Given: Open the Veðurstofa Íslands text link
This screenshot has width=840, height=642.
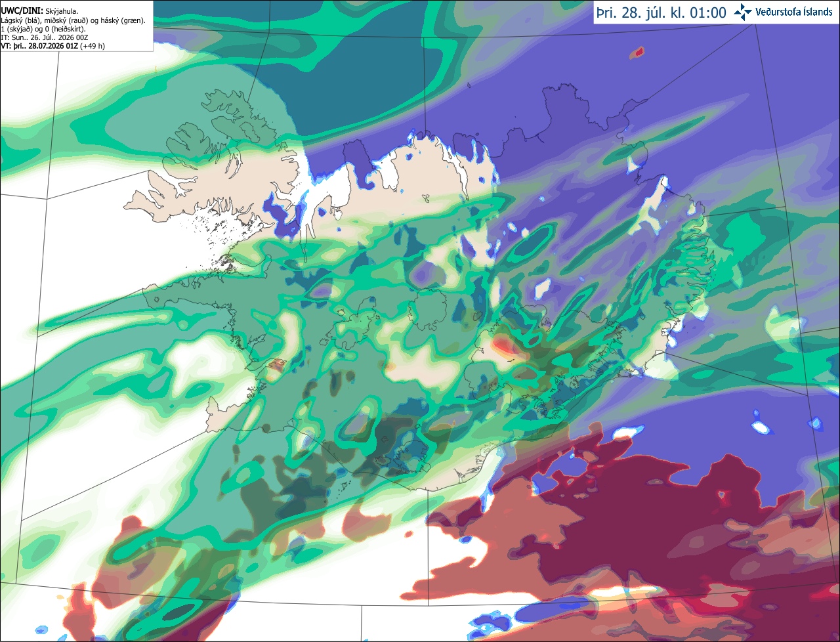Looking at the screenshot, I should point(793,12).
